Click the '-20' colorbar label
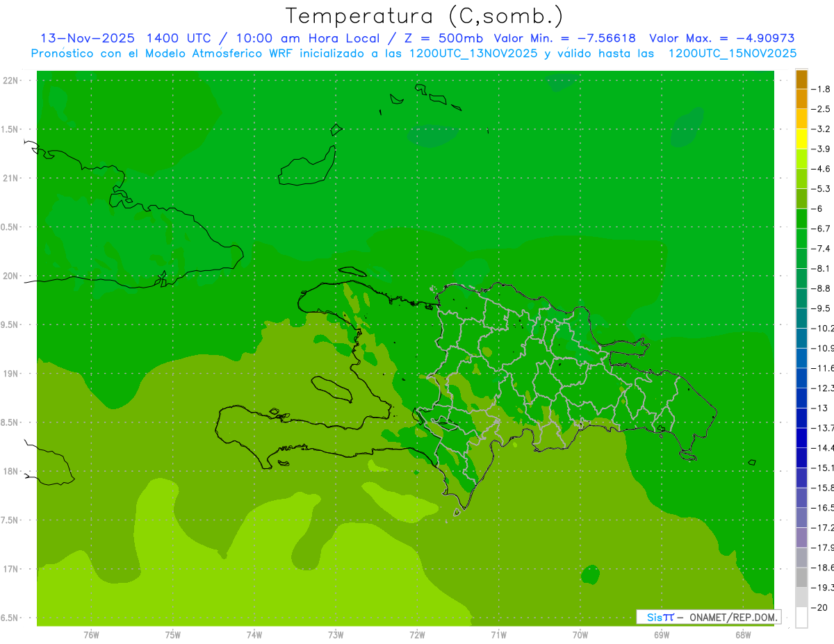The image size is (834, 644). click(x=819, y=608)
